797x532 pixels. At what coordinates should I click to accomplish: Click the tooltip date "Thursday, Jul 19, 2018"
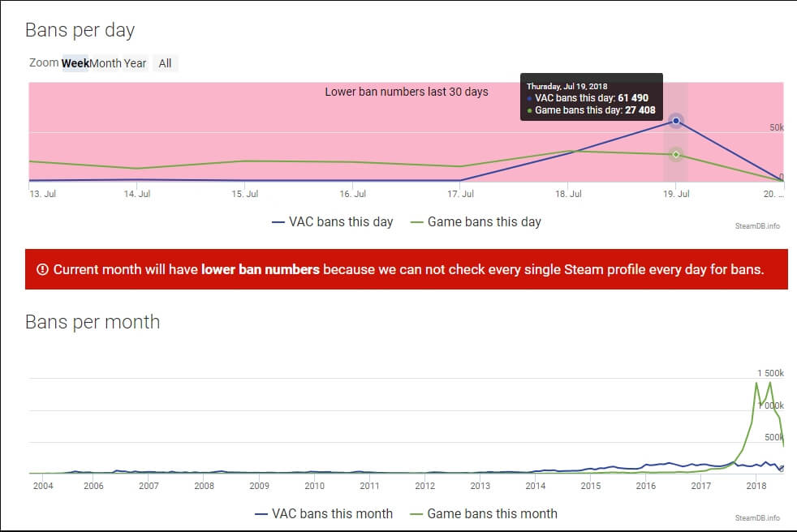point(566,86)
